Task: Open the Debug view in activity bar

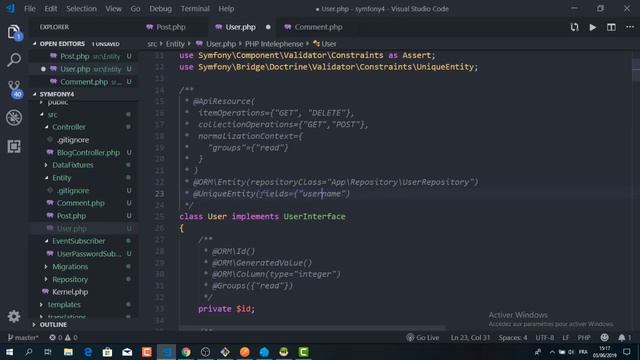Action: (x=14, y=118)
